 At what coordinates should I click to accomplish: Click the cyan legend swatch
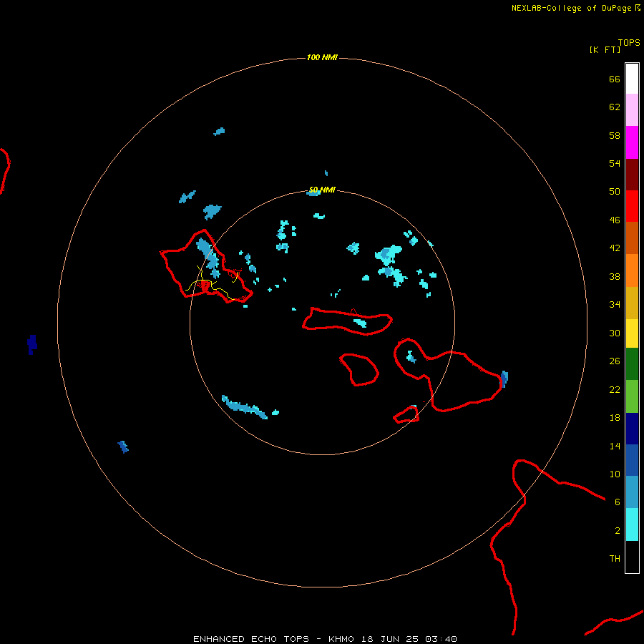(632, 525)
